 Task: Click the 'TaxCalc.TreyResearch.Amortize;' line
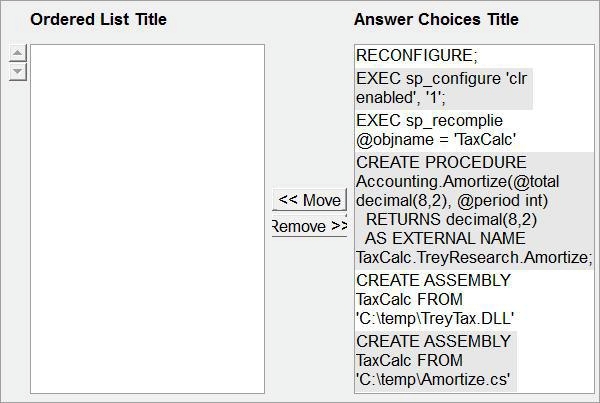point(474,258)
